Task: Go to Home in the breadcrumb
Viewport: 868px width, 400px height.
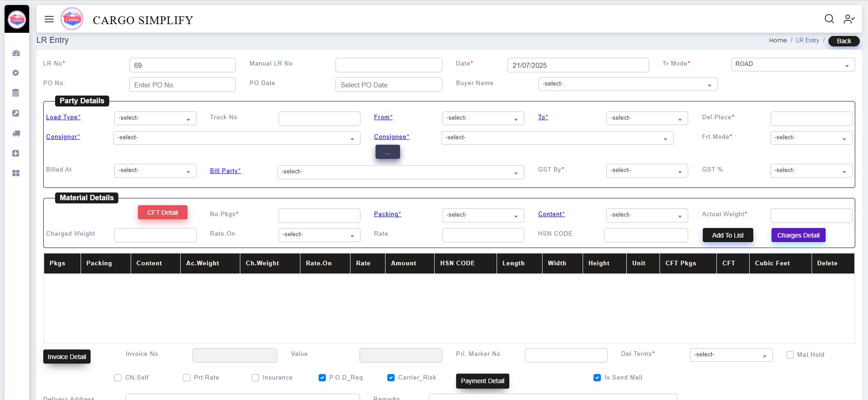Action: [x=777, y=41]
